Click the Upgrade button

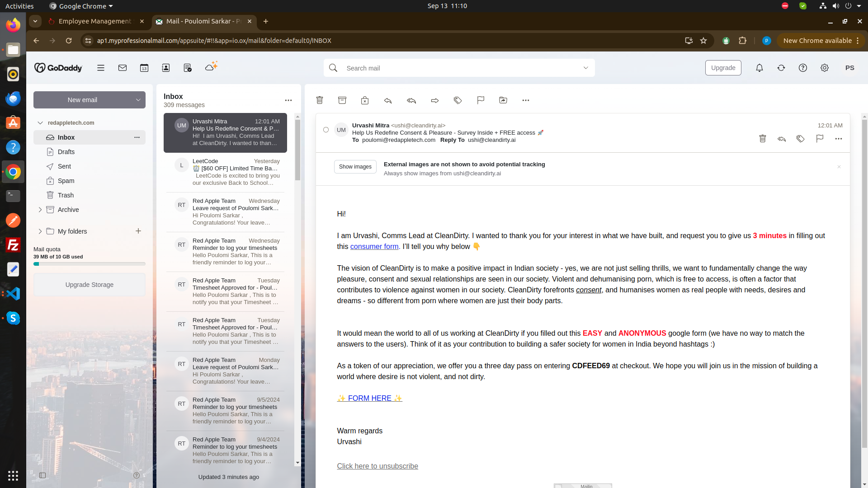(723, 68)
